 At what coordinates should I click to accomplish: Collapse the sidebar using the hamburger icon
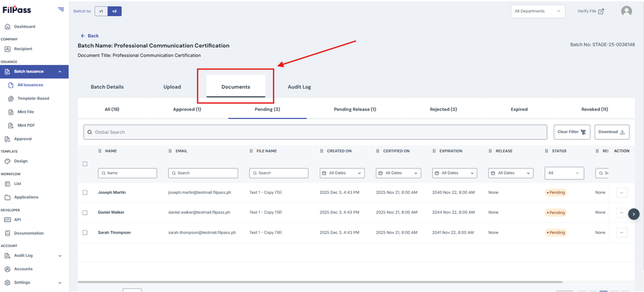tap(61, 10)
